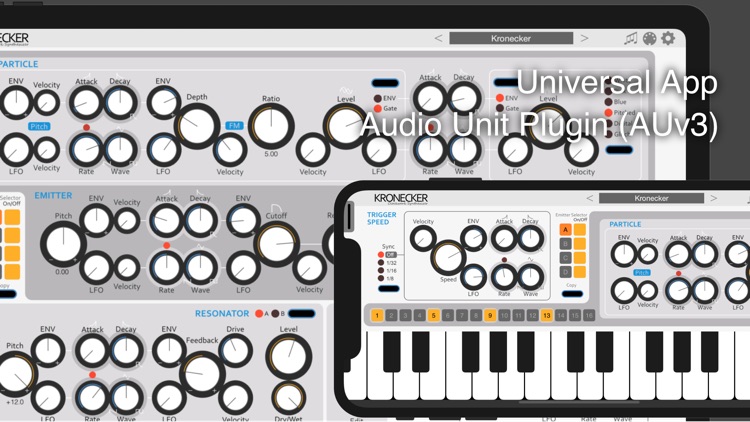Select emitter D in phone Emitter Selector
Viewport: 750px width, 422px height.
pos(565,272)
